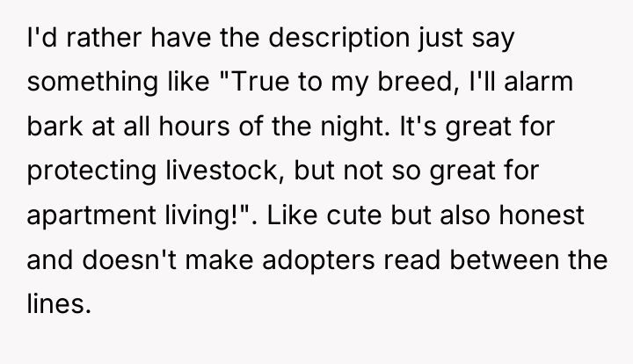Click the word "between" in sixth line
The image size is (633, 364).
pyautogui.click(x=505, y=259)
